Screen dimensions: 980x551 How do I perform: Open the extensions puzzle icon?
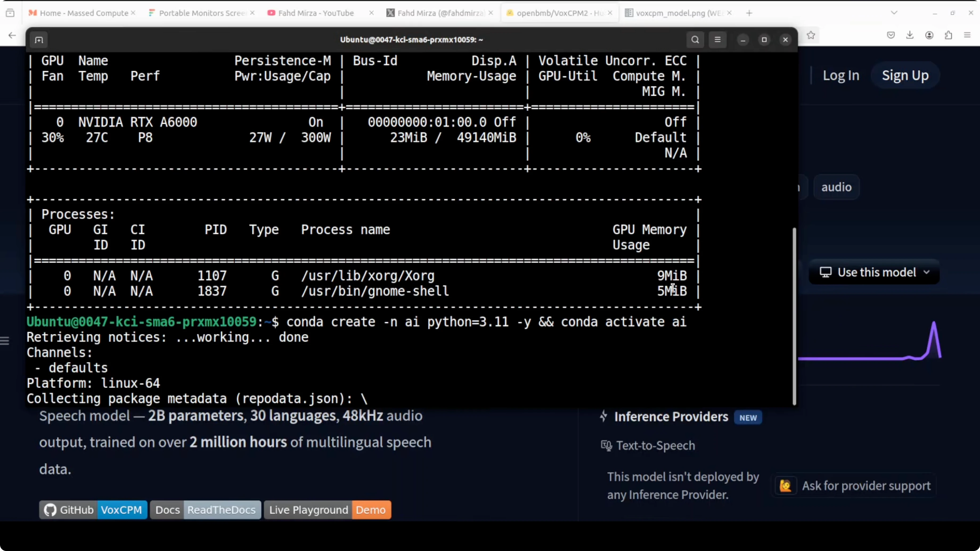point(948,35)
